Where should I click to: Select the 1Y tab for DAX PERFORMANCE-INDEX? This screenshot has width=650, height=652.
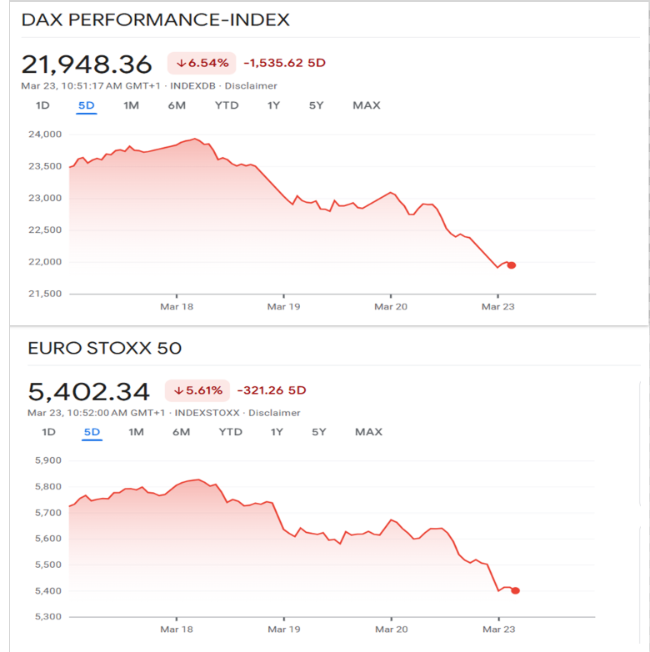pos(273,106)
